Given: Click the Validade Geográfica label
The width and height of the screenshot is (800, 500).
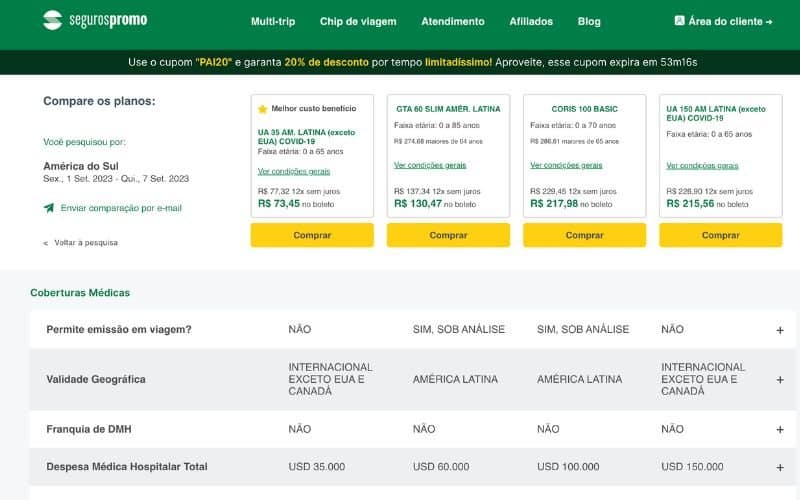Looking at the screenshot, I should click(x=96, y=379).
